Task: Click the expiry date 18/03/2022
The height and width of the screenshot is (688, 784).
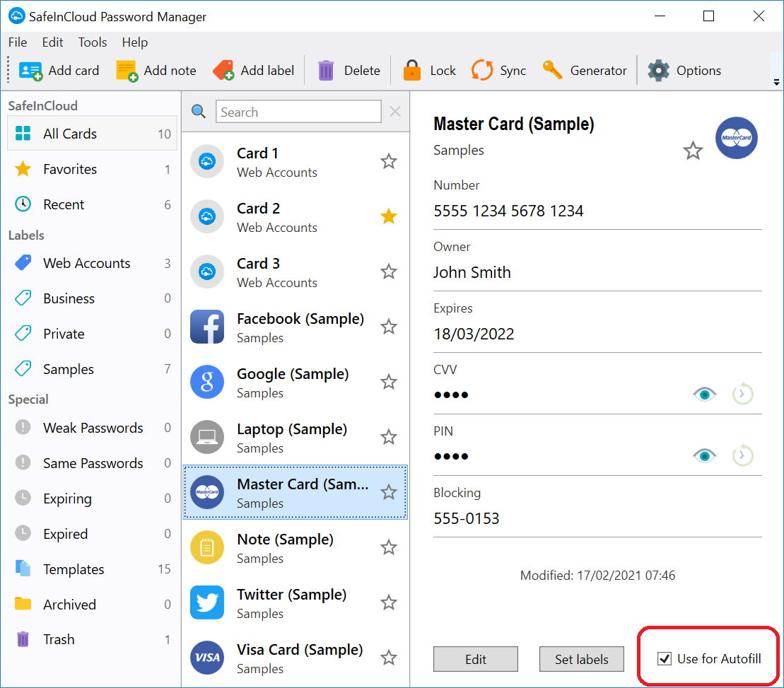Action: click(x=474, y=334)
